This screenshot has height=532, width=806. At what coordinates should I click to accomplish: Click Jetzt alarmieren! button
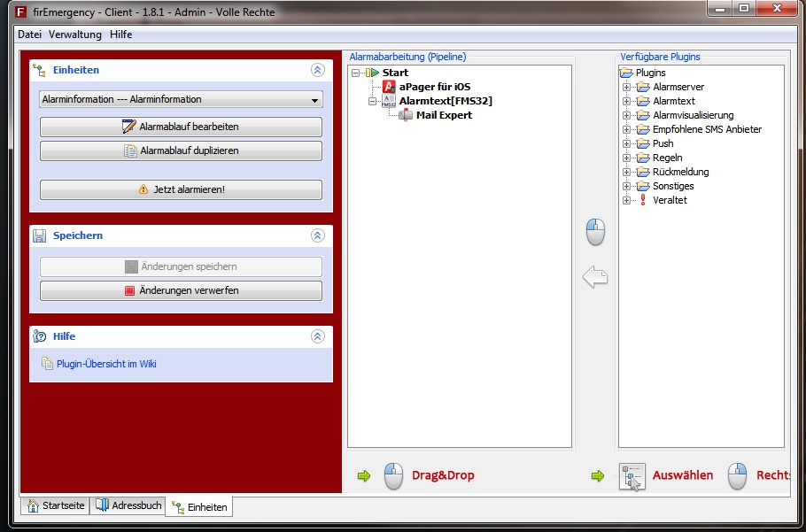pos(181,189)
